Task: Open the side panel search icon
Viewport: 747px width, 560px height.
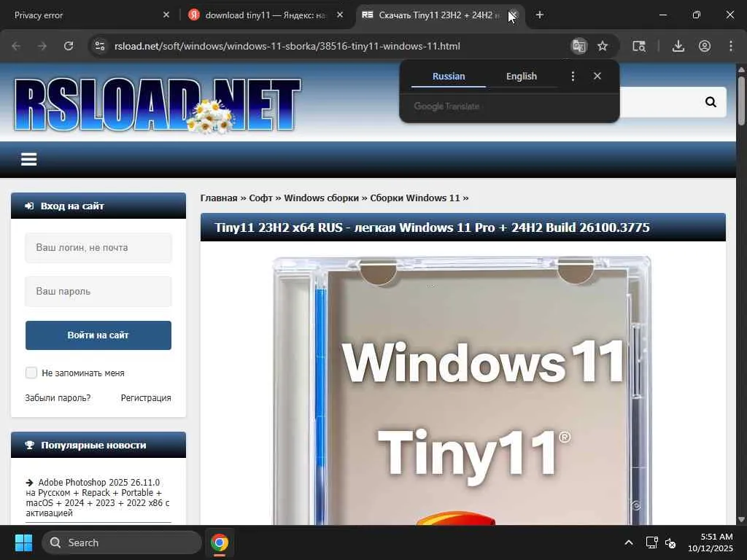Action: coord(639,46)
